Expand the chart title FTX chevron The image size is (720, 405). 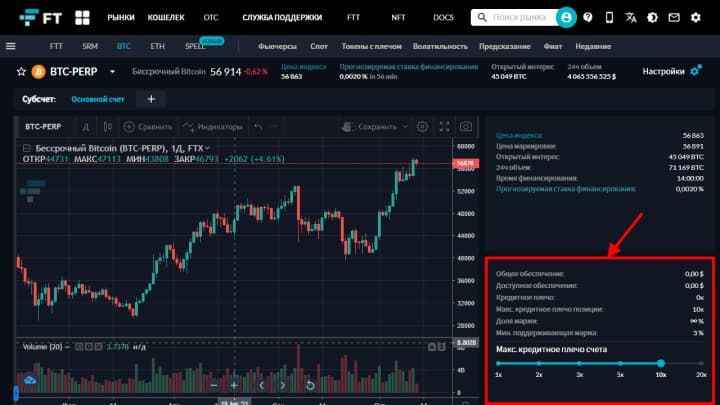pyautogui.click(x=207, y=148)
